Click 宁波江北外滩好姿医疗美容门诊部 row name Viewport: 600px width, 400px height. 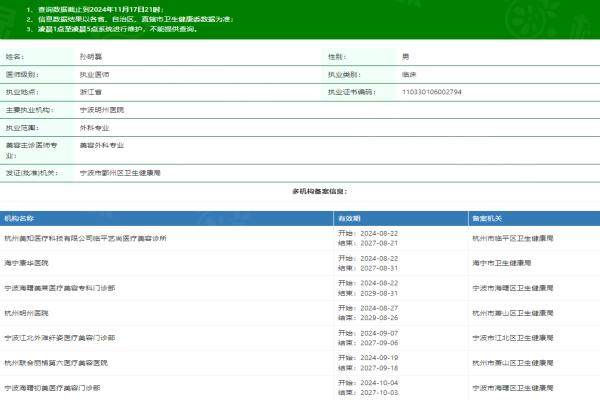click(60, 338)
